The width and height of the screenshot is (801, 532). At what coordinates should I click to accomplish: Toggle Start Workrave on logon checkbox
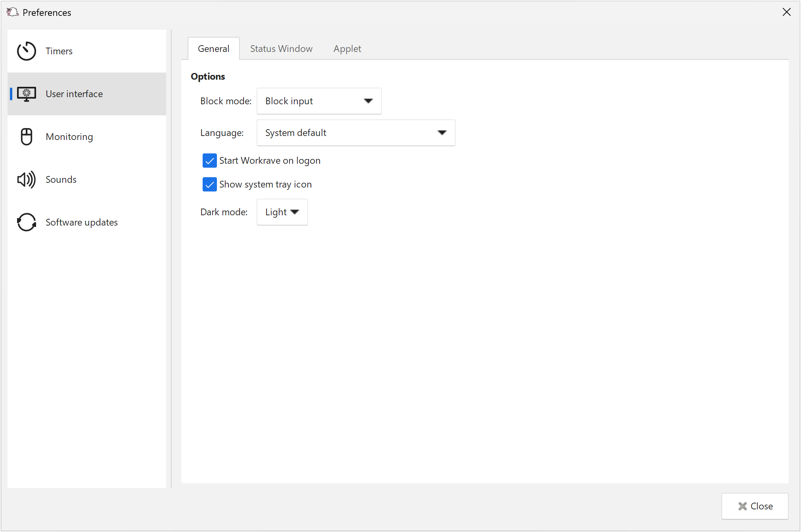tap(209, 161)
